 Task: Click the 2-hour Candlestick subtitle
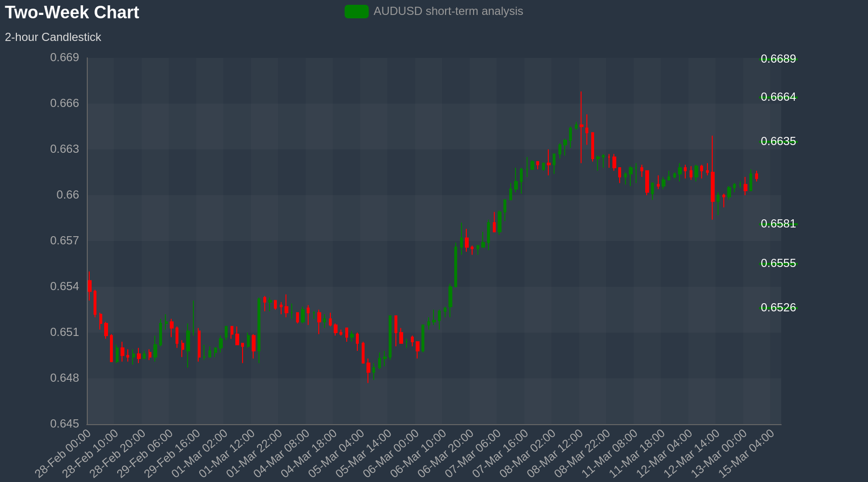click(53, 37)
